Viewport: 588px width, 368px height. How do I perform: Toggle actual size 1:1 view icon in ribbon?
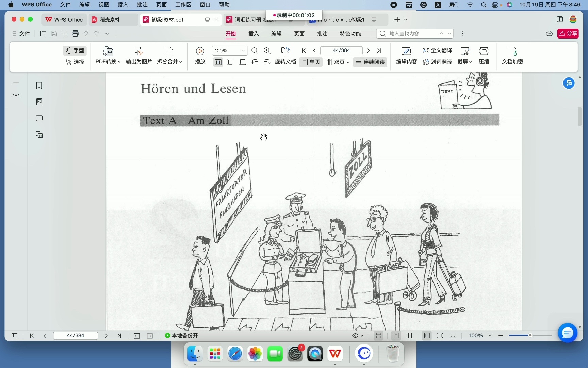(218, 62)
